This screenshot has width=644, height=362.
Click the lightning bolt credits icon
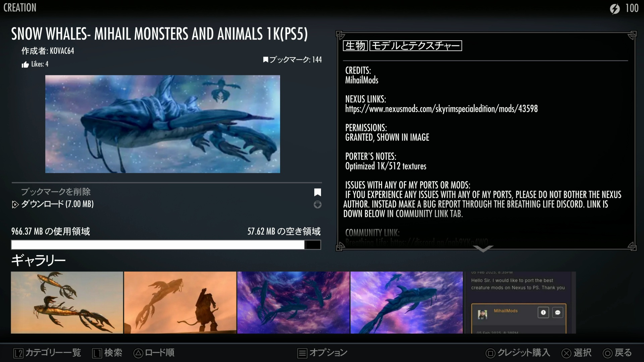click(615, 9)
